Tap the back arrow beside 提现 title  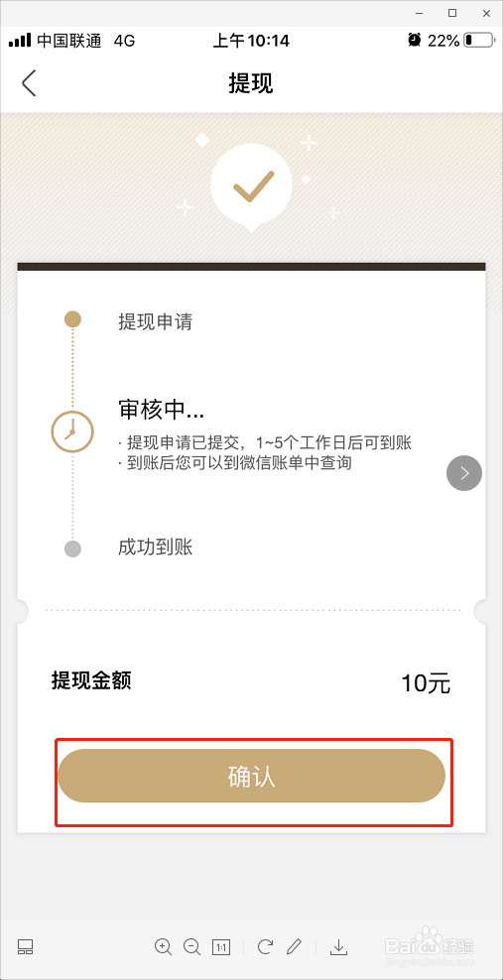click(x=29, y=83)
